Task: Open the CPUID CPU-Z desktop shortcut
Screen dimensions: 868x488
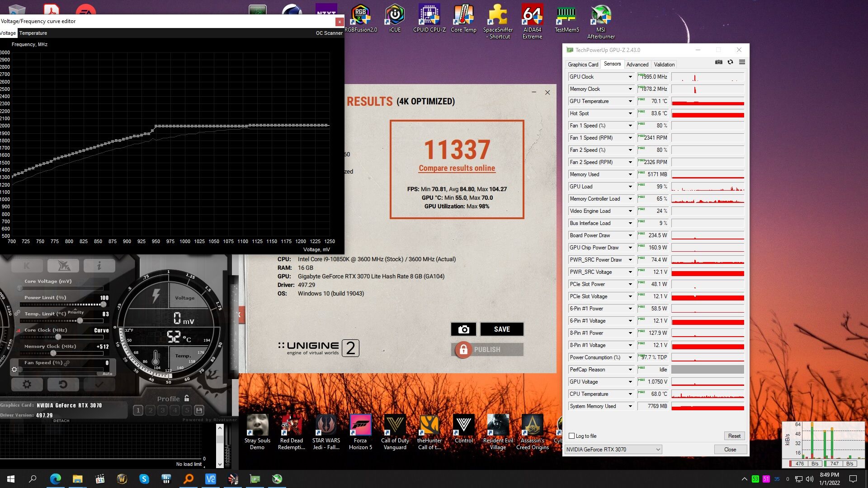Action: [429, 19]
